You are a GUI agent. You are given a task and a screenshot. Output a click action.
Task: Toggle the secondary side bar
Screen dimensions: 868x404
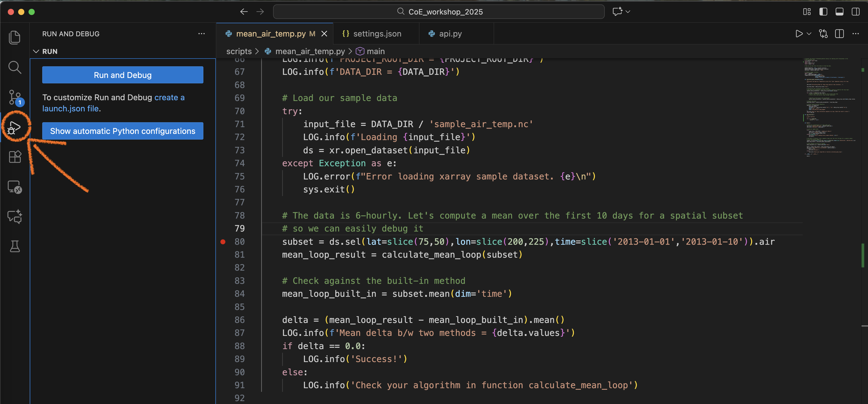point(856,12)
